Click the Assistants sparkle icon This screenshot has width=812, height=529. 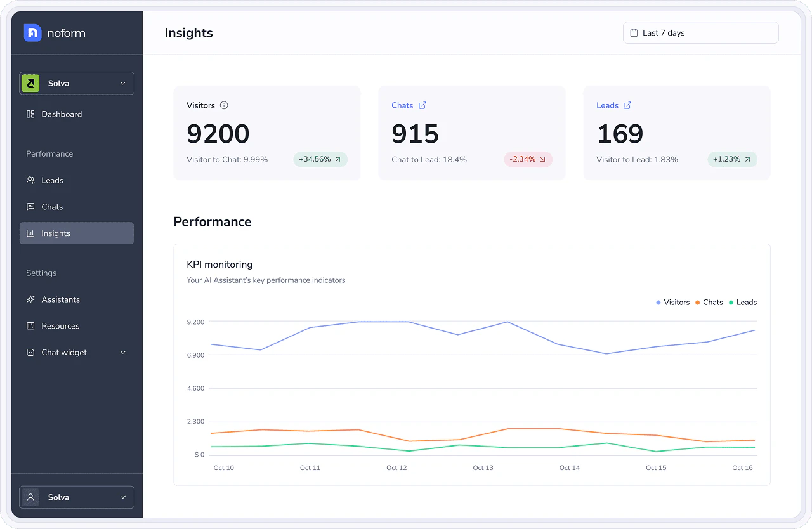(30, 299)
